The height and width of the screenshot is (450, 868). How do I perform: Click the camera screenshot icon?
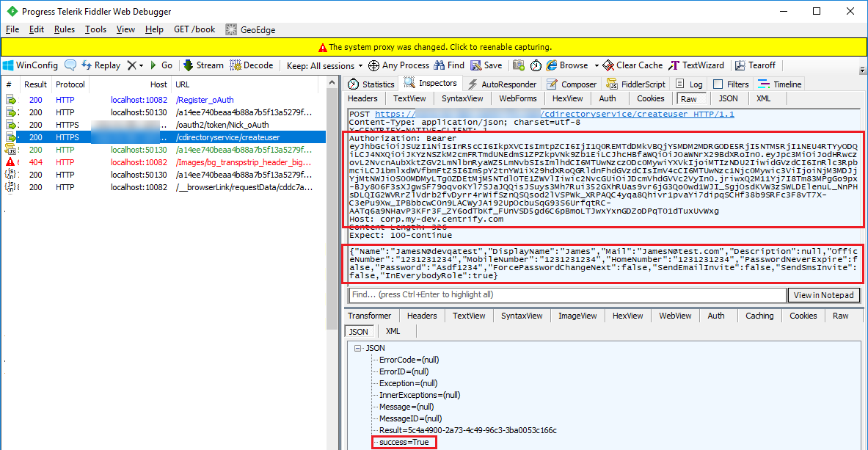tap(519, 65)
